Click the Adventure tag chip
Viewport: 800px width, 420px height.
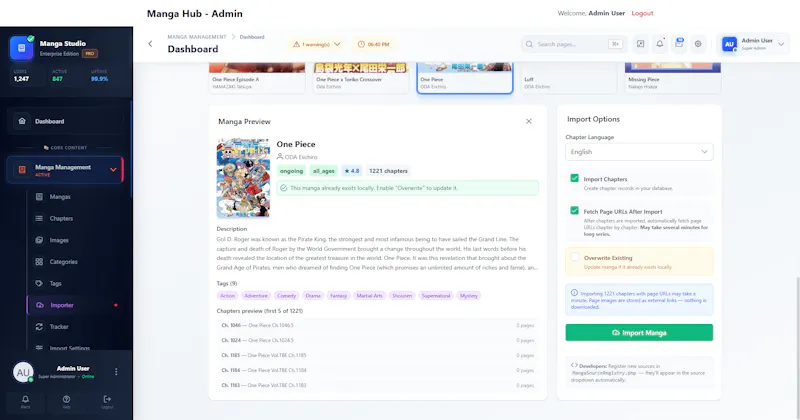point(256,295)
